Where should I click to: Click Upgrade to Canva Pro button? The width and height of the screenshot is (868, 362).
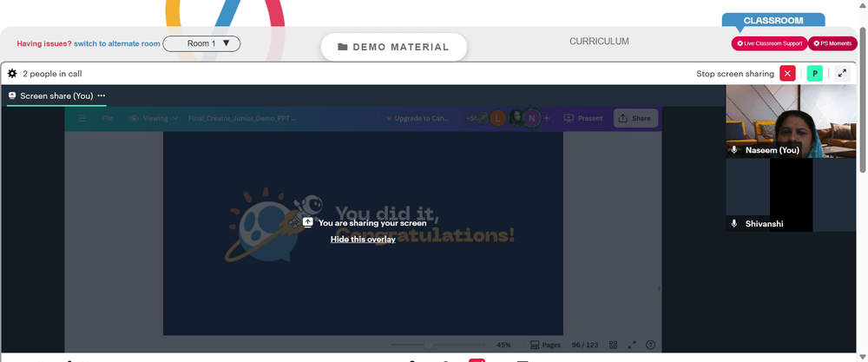click(x=418, y=118)
